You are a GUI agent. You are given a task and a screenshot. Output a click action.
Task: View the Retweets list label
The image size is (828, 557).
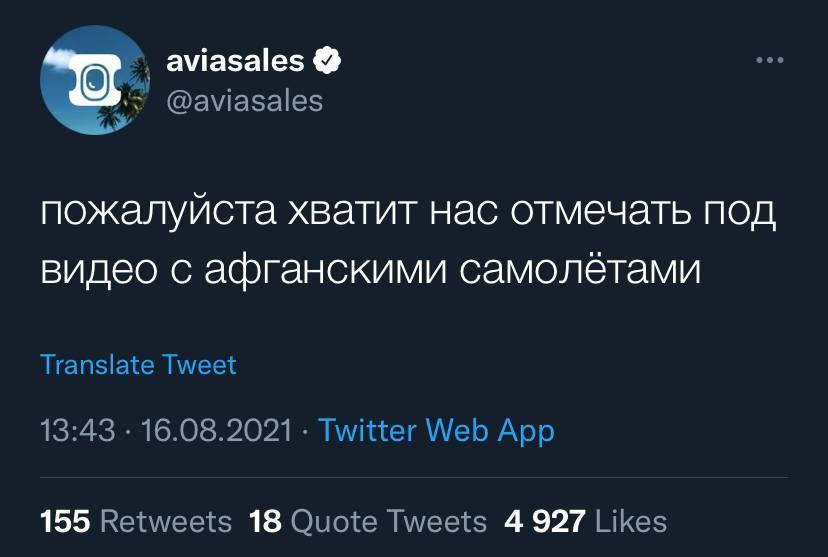[x=166, y=521]
